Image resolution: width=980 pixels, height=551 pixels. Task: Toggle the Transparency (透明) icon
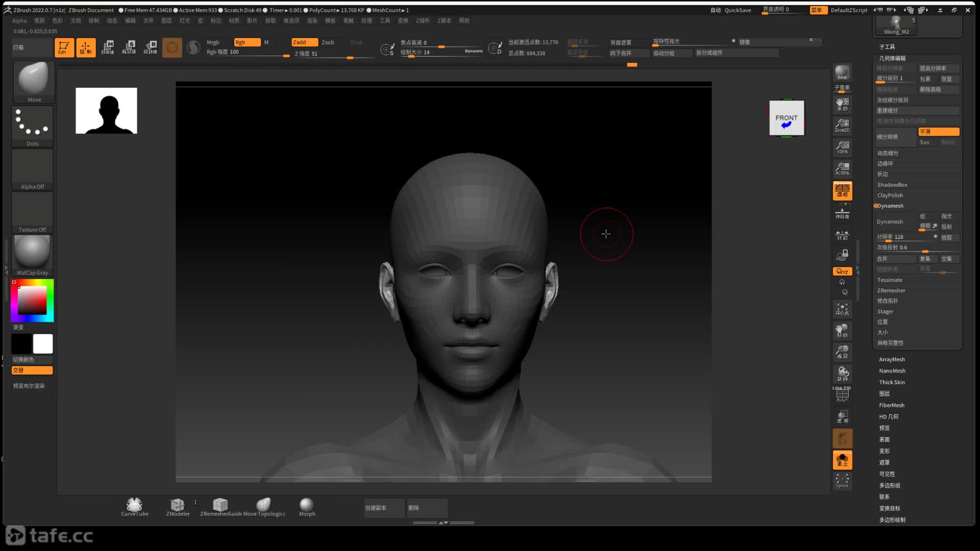(842, 416)
